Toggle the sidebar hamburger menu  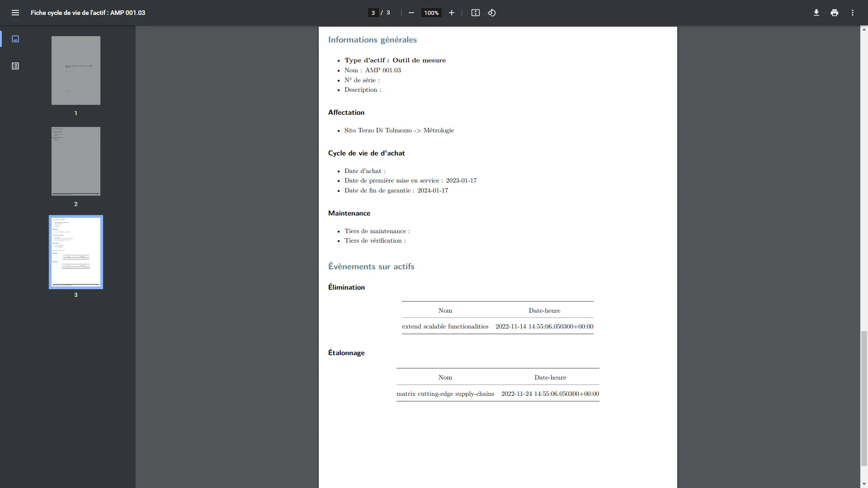15,13
